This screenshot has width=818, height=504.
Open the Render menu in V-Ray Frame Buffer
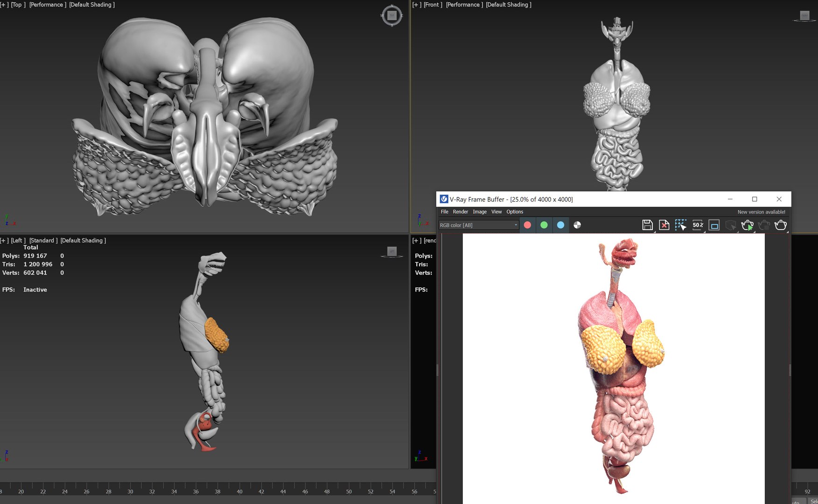point(460,212)
